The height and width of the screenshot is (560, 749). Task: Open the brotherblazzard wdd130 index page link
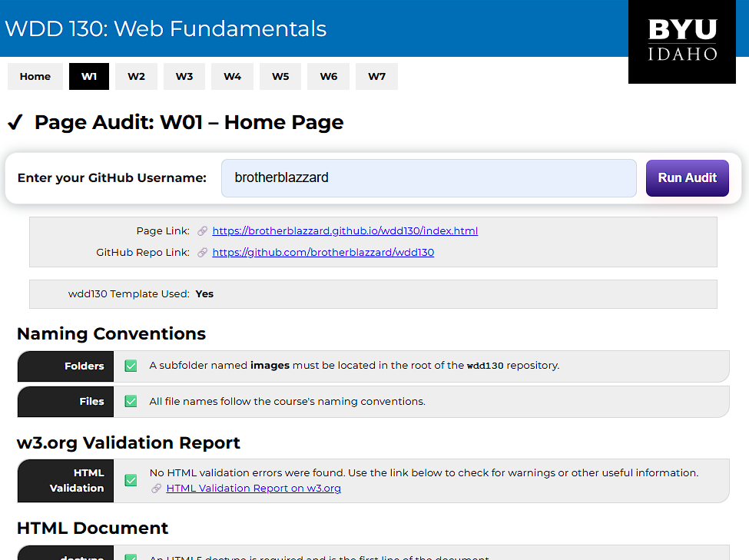344,230
